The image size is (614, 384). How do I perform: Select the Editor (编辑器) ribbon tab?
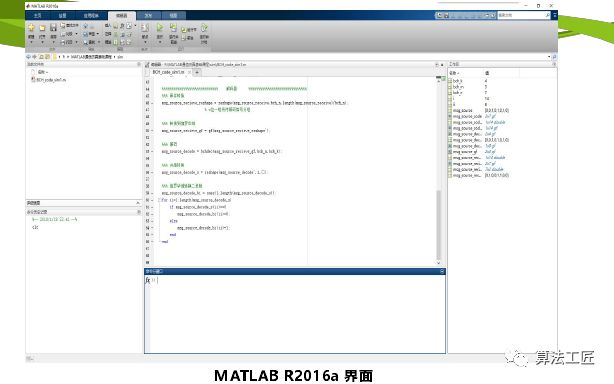point(122,15)
